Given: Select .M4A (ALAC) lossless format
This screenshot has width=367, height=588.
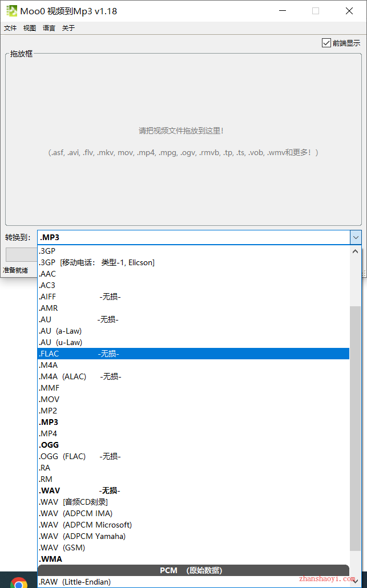Looking at the screenshot, I should coord(193,376).
